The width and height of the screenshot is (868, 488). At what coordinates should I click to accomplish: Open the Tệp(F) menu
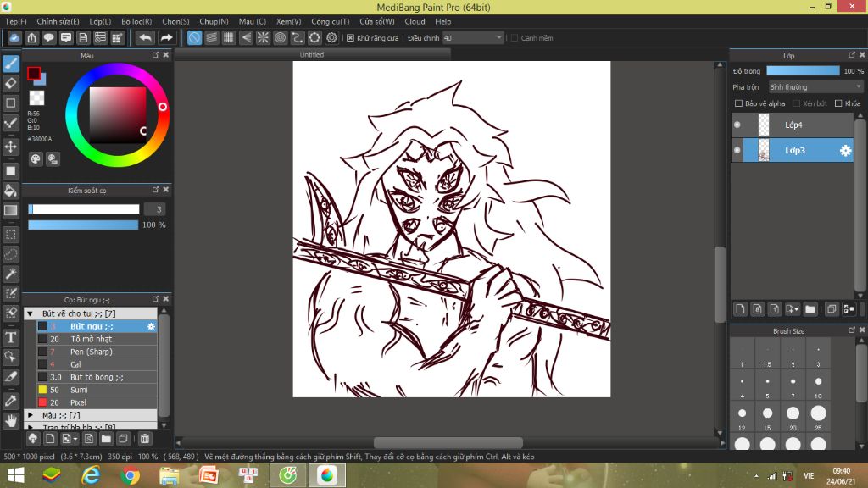(16, 21)
